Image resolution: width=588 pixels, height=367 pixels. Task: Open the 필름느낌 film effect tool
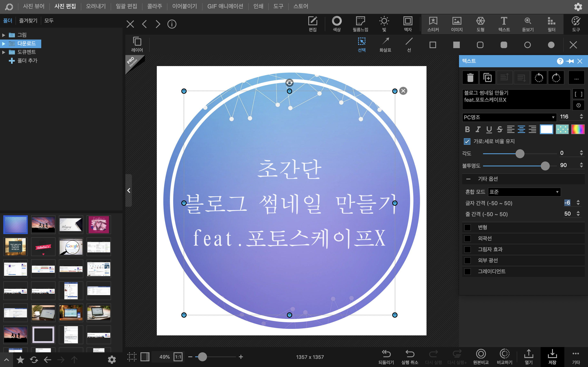[x=360, y=24]
